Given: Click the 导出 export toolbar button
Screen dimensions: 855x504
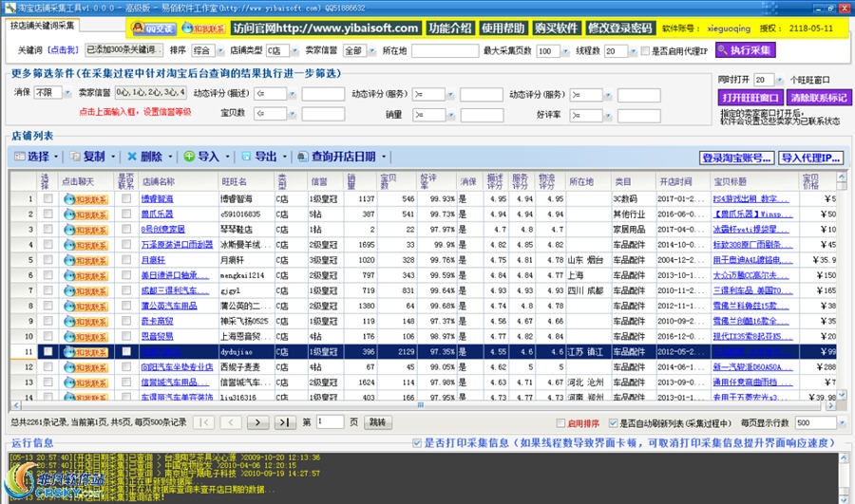Looking at the screenshot, I should pyautogui.click(x=264, y=157).
